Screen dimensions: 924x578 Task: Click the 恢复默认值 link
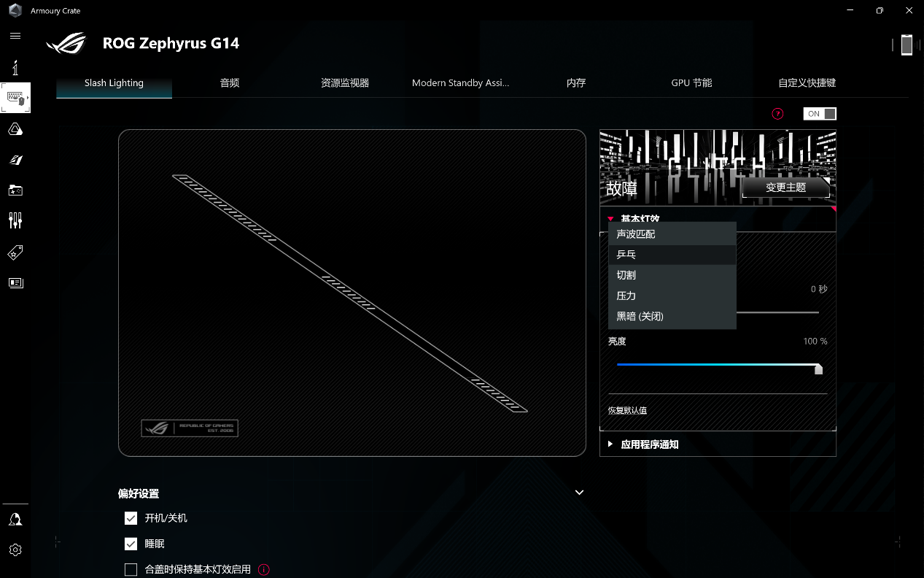click(x=627, y=410)
